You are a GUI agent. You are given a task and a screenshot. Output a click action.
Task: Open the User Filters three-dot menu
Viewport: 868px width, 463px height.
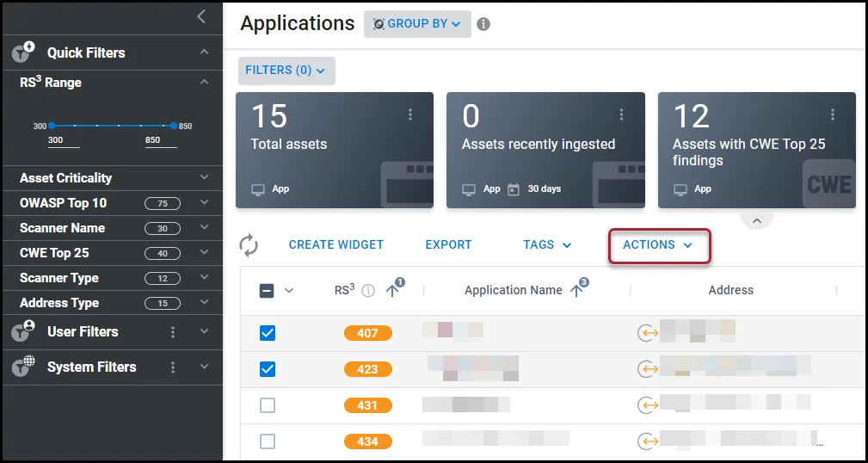pos(173,331)
